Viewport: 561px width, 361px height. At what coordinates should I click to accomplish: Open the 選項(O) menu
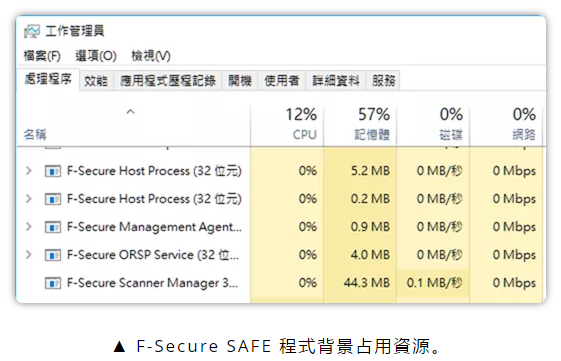96,56
